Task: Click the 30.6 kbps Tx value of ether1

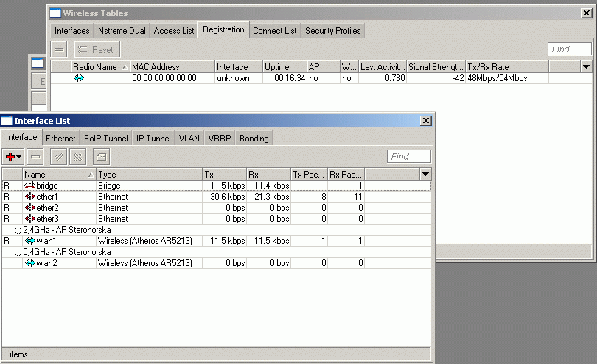Action: coord(228,197)
